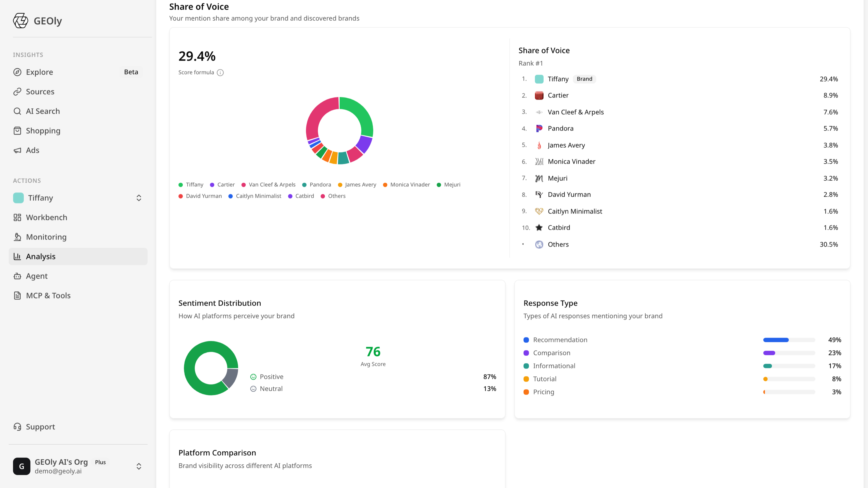868x488 pixels.
Task: Toggle Others legend entry
Action: (x=333, y=196)
